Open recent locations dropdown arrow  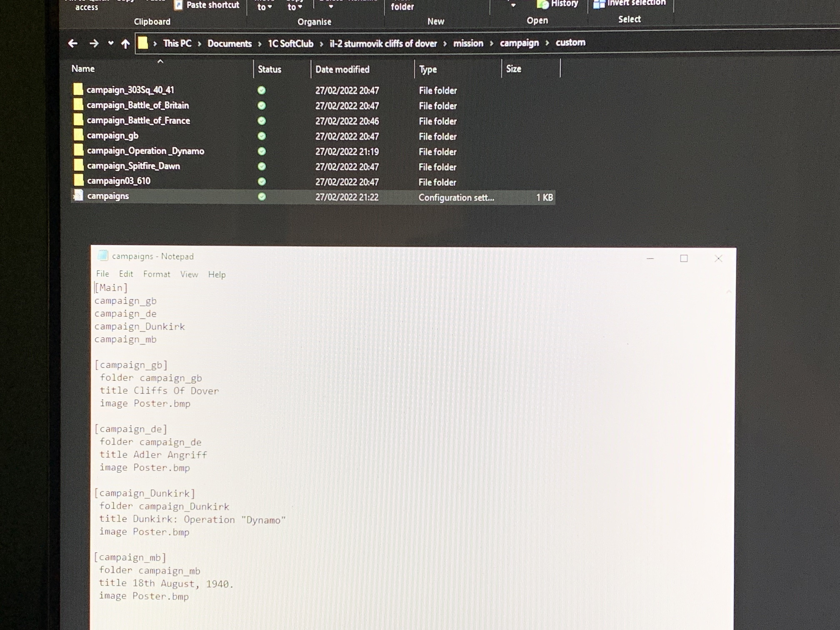110,43
